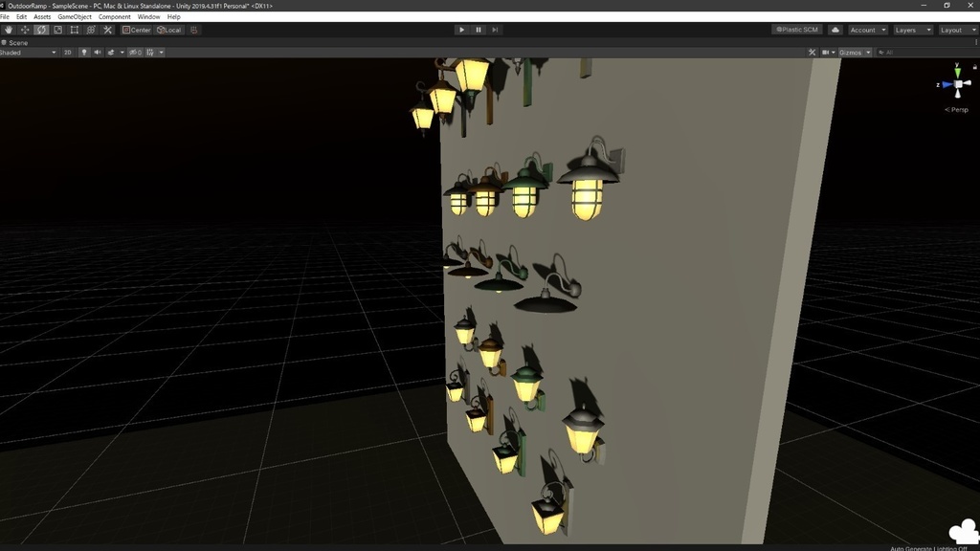
Task: Click the gizmo center cube
Action: (957, 84)
